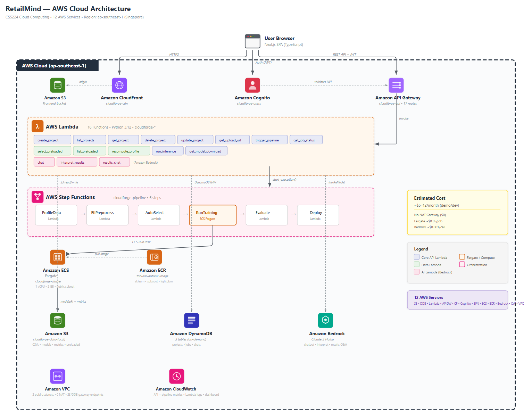The image size is (532, 420).
Task: Select the get_job_status function chip
Action: tap(306, 140)
